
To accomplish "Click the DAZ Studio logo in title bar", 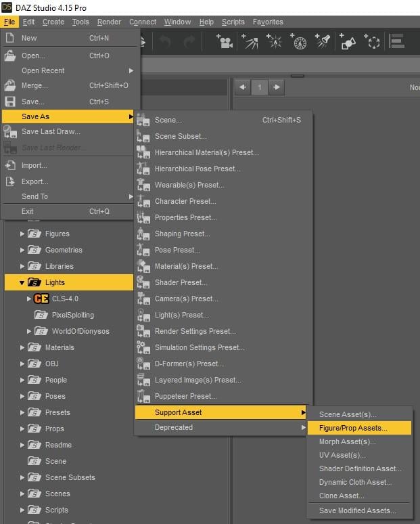I will [7, 7].
